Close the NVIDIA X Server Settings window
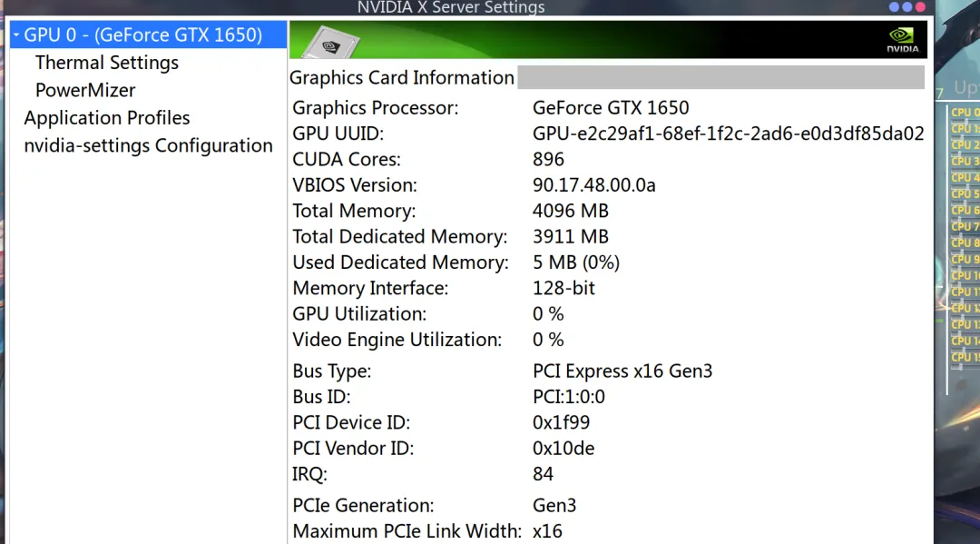Viewport: 980px width, 544px height. pos(920,7)
